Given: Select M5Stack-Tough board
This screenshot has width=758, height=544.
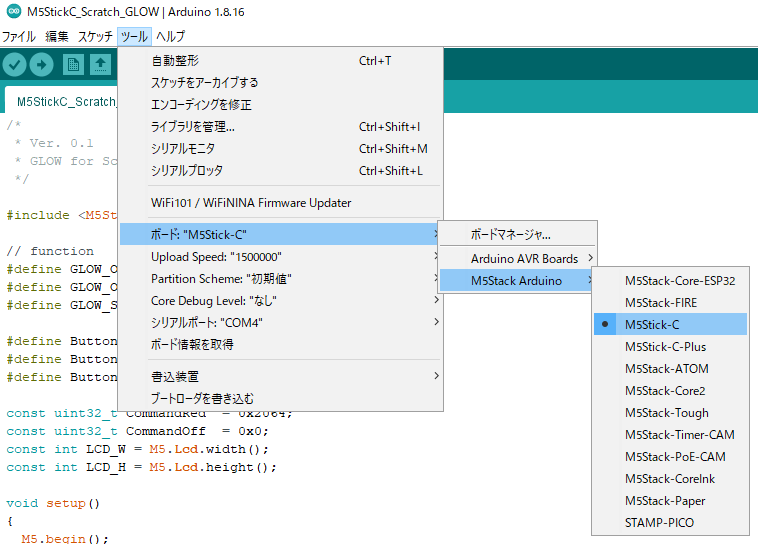Looking at the screenshot, I should click(670, 412).
